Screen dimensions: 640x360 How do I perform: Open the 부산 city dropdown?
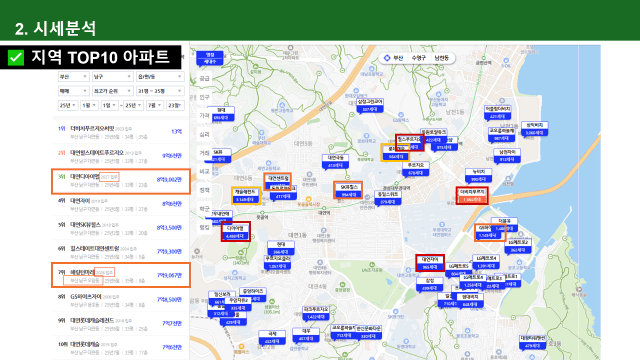tap(73, 77)
